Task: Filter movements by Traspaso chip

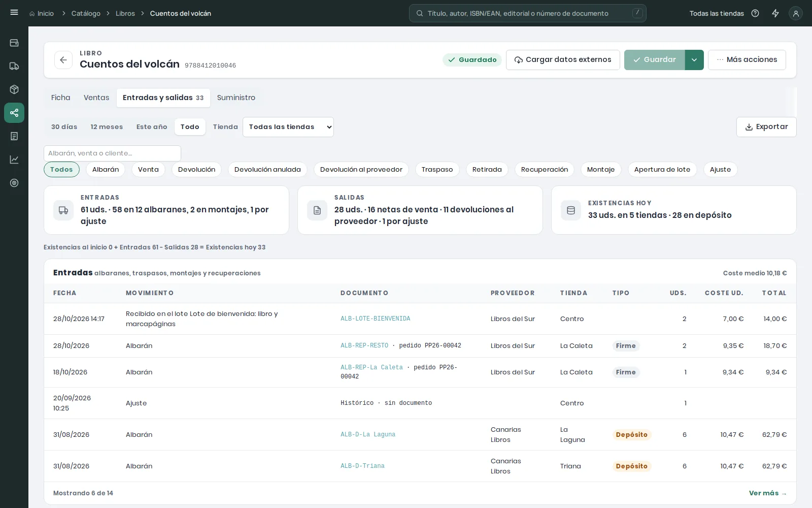Action: pyautogui.click(x=437, y=170)
